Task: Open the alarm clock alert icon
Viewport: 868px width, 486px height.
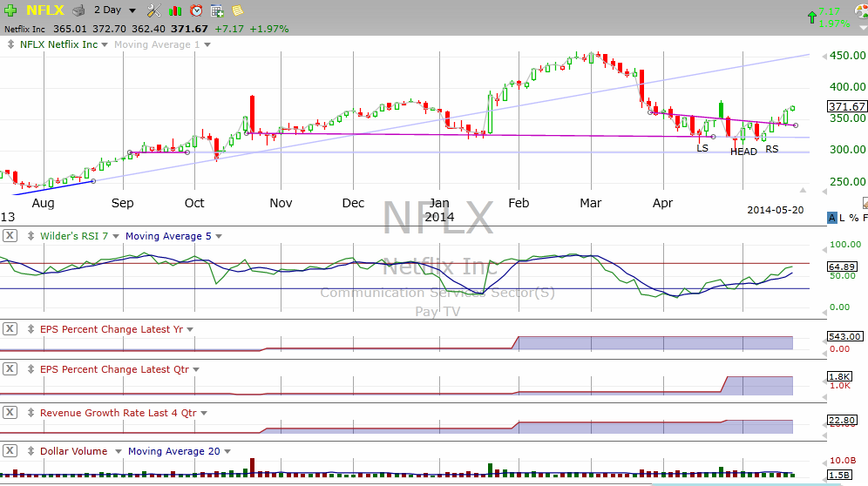Action: pyautogui.click(x=196, y=10)
